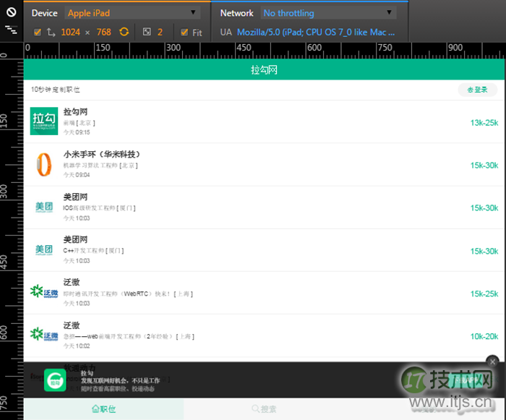The height and width of the screenshot is (420, 506).
Task: Click the 拉勾网 header title
Action: click(x=264, y=69)
